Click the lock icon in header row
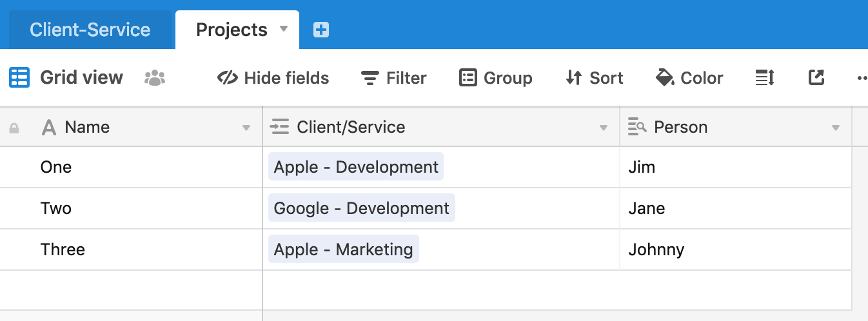This screenshot has width=868, height=321. tap(14, 128)
